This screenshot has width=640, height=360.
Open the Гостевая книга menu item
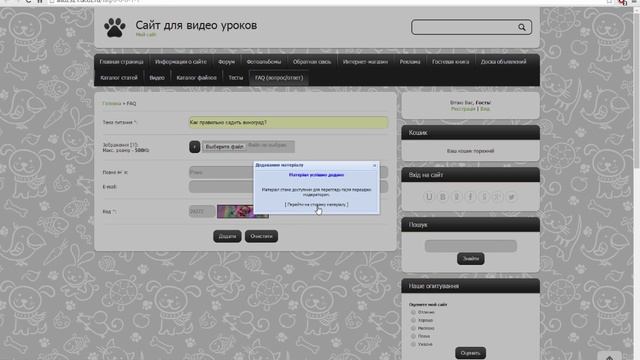pyautogui.click(x=451, y=62)
